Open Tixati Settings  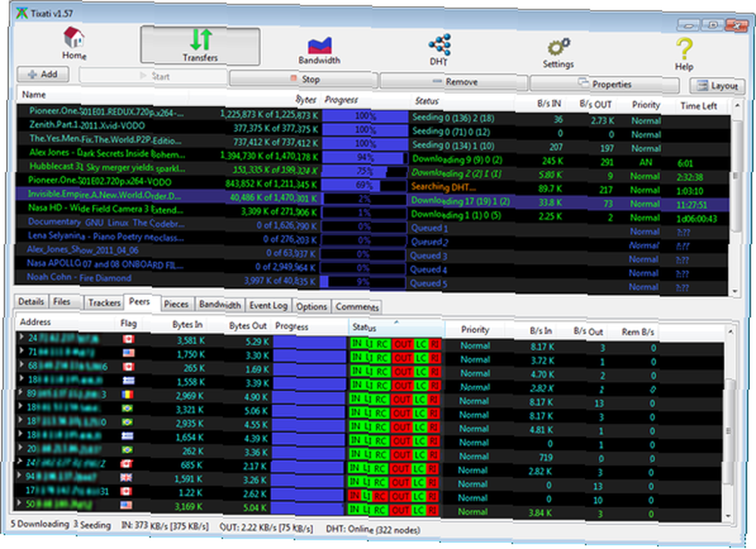coord(559,53)
